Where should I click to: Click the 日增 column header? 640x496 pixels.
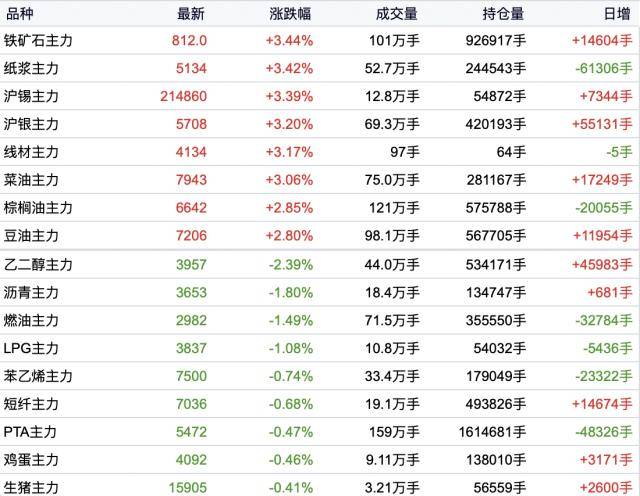(617, 14)
